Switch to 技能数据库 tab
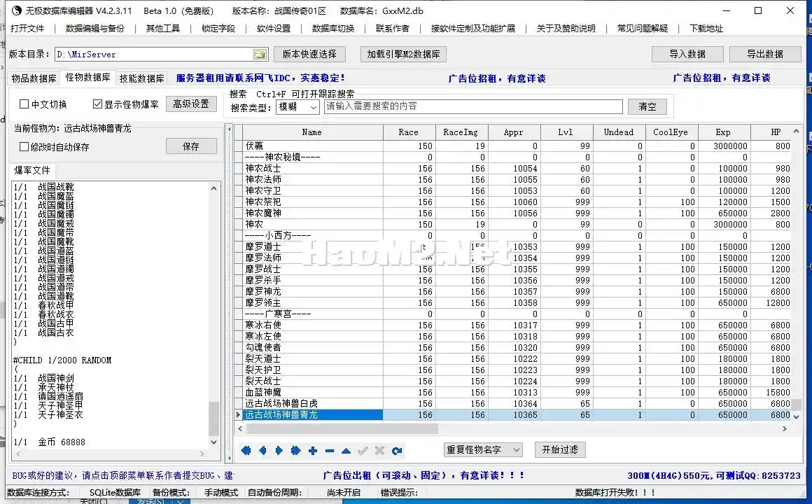Image resolution: width=812 pixels, height=504 pixels. click(142, 78)
